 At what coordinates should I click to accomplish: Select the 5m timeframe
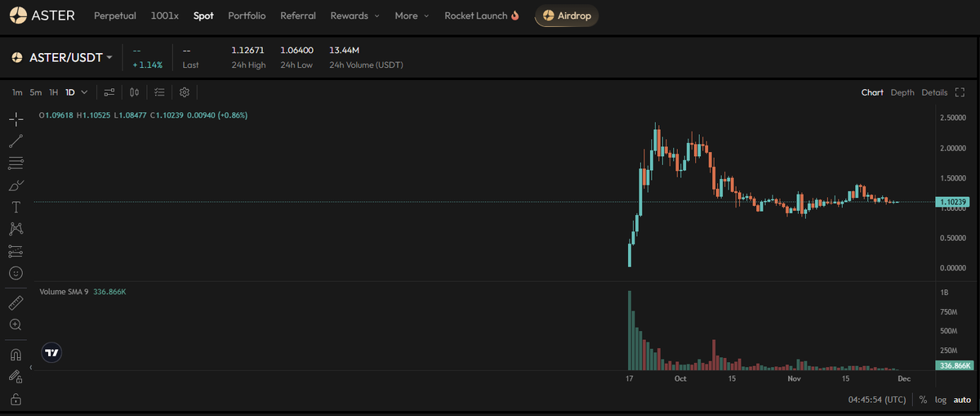[35, 92]
